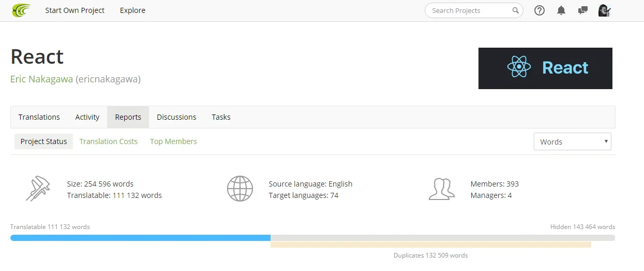Open the user profile avatar menu
Image resolution: width=644 pixels, height=271 pixels.
click(x=605, y=10)
